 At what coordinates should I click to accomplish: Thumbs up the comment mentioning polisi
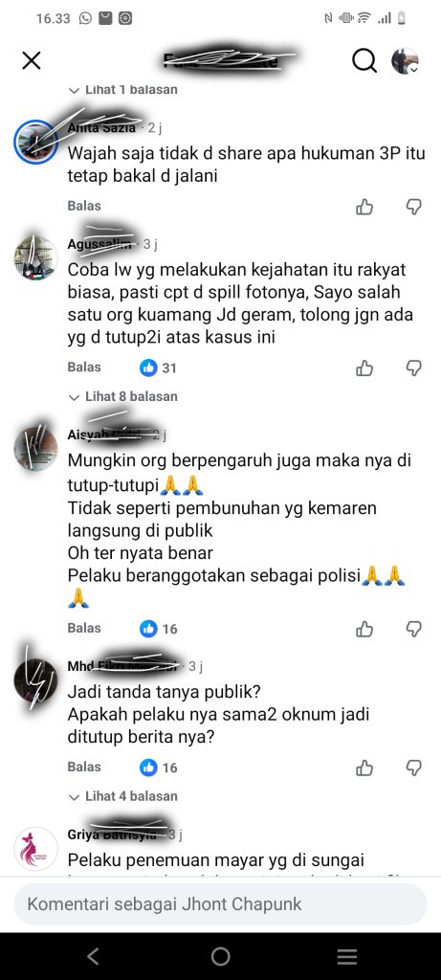tap(364, 629)
